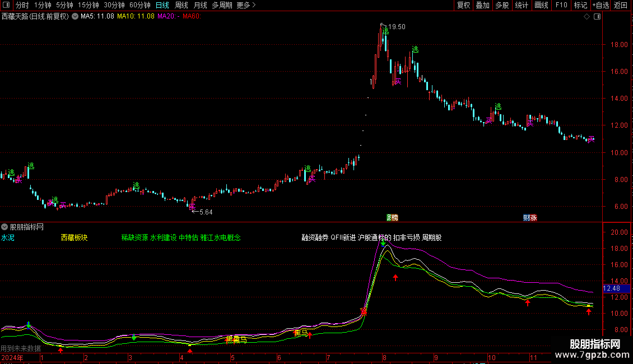Click the 叠加 overlay button
The height and width of the screenshot is (364, 633).
click(x=482, y=5)
